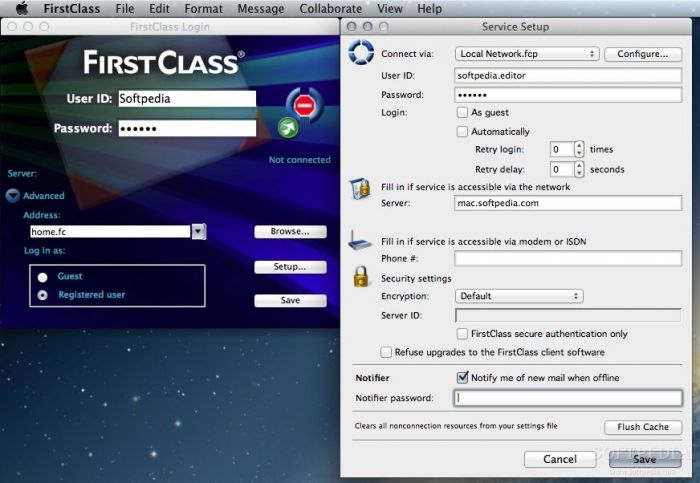
Task: Select the Registered user radio button
Action: click(43, 295)
